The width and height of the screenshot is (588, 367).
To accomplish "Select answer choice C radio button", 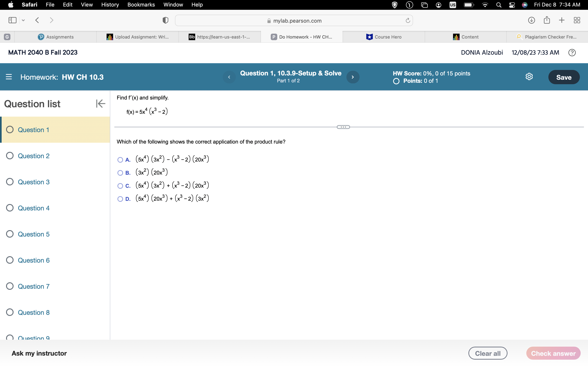I will pos(120,186).
